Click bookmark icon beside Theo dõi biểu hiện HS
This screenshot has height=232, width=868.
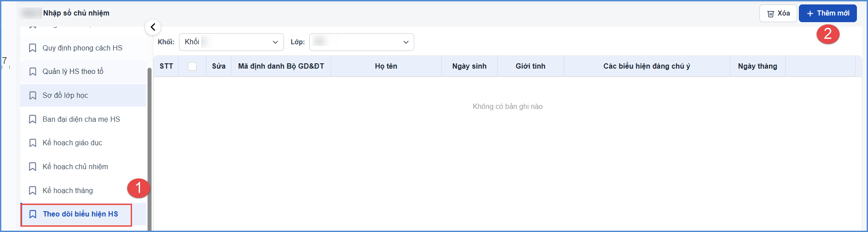pyautogui.click(x=32, y=214)
